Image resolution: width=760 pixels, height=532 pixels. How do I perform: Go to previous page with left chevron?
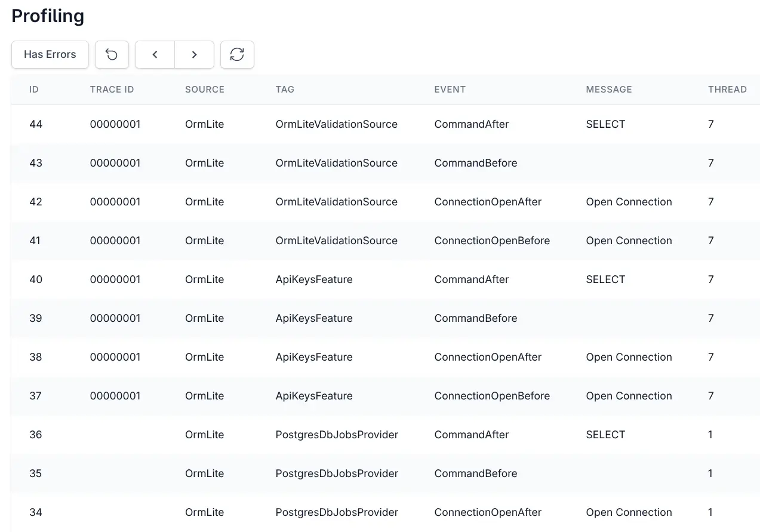point(155,54)
